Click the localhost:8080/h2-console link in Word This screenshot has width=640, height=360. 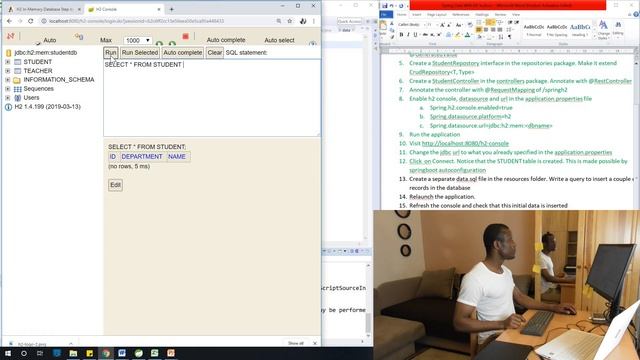click(x=465, y=144)
